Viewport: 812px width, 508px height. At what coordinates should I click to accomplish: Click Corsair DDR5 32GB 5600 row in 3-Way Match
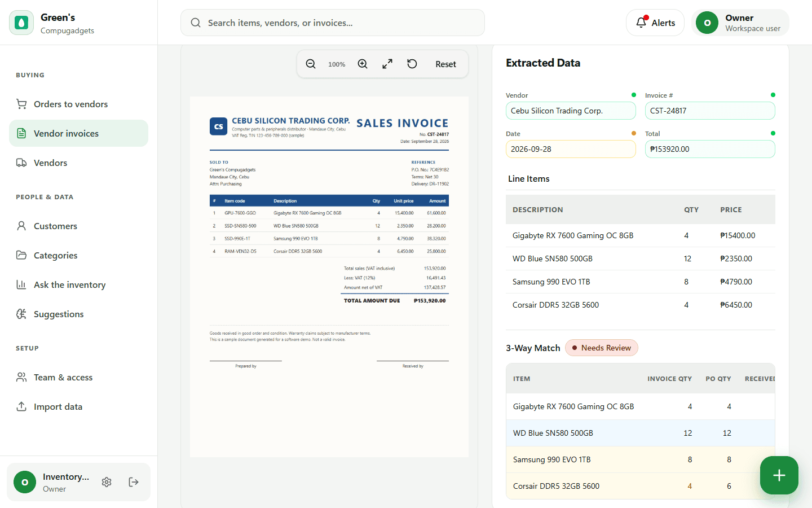(641, 486)
